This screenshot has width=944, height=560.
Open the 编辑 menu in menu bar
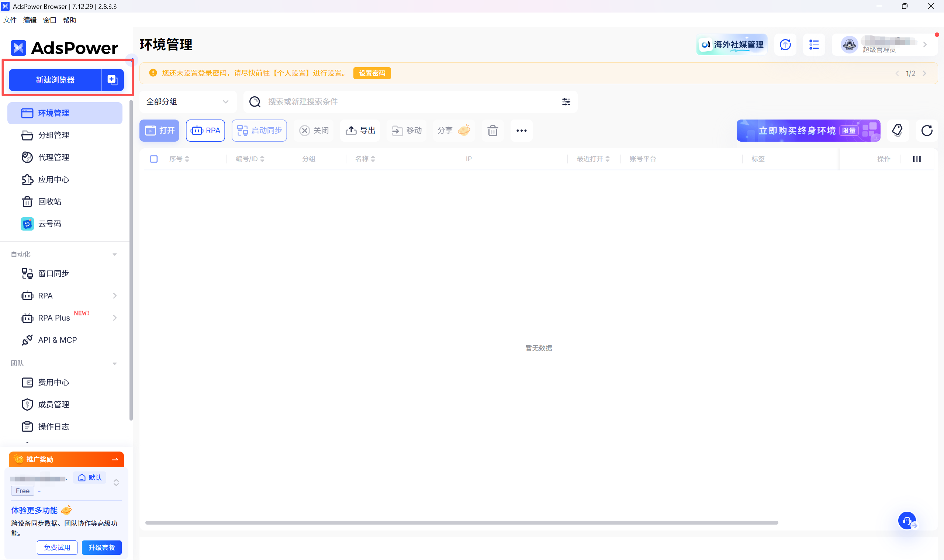click(x=30, y=20)
